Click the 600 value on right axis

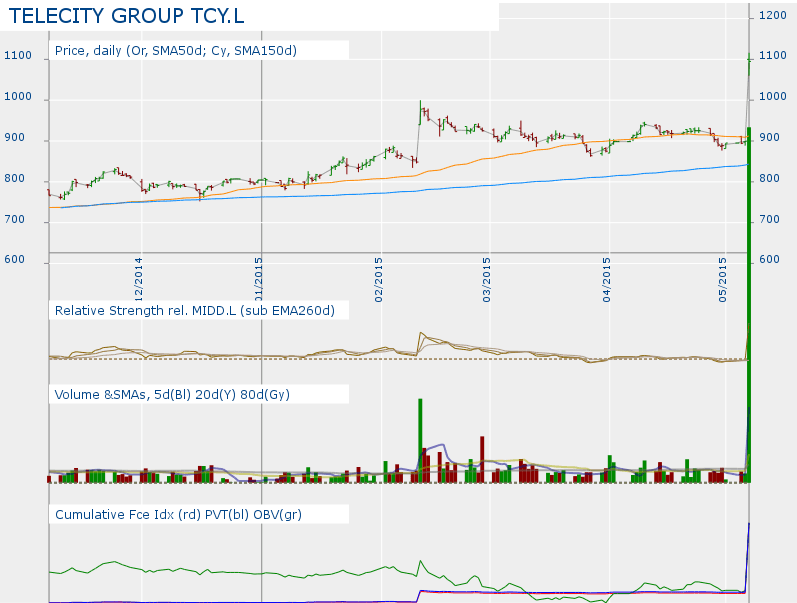click(x=770, y=259)
